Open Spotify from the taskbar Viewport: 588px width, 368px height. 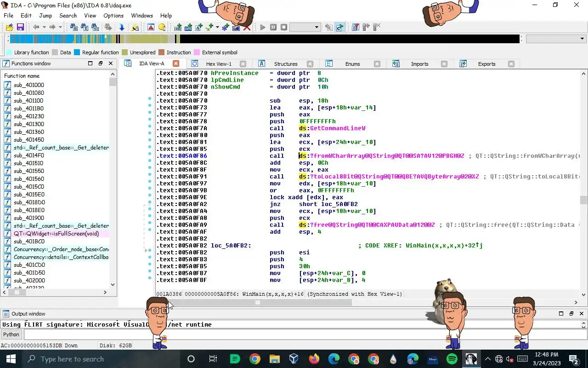(x=452, y=359)
